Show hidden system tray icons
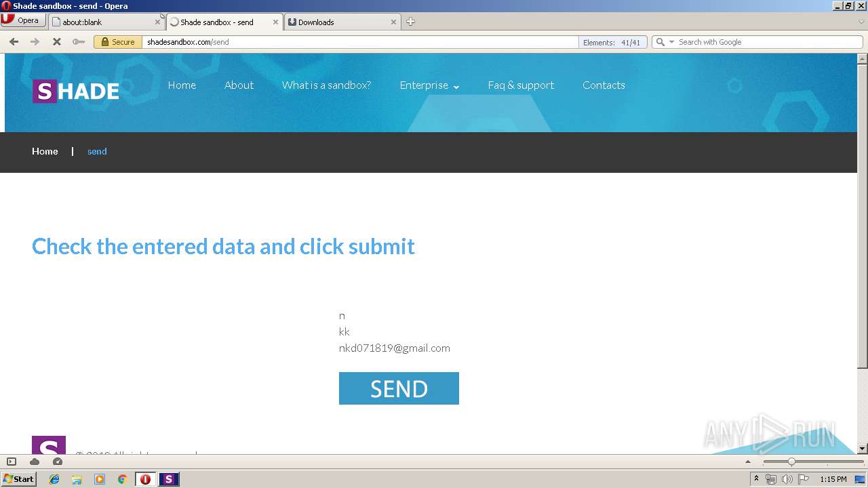This screenshot has height=488, width=868. 756,479
